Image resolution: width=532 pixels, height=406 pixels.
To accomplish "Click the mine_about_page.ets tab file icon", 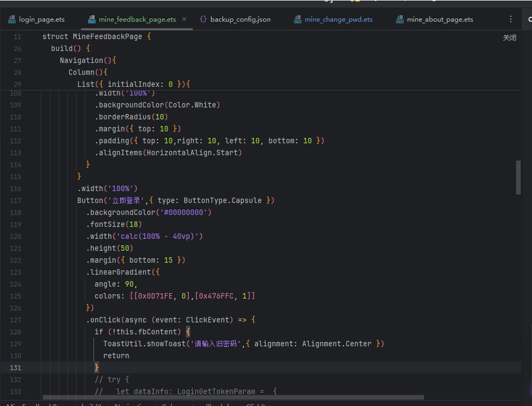I will click(x=400, y=20).
